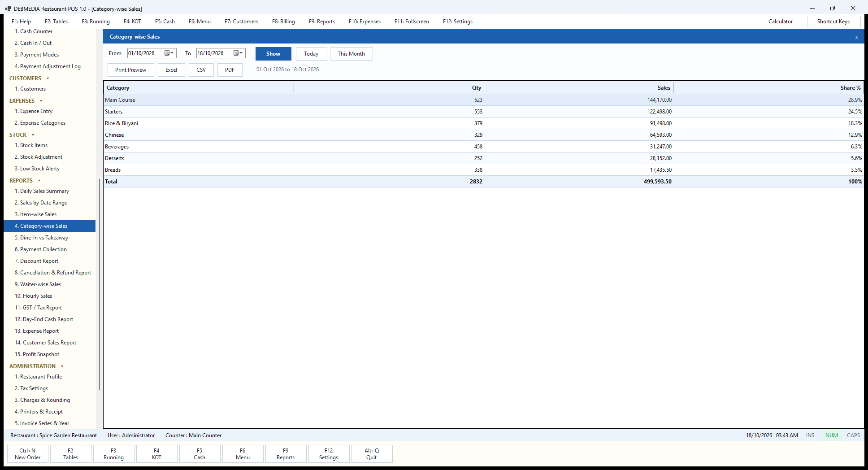868x470 pixels.
Task: Open Shortcut Keys
Action: (x=833, y=22)
